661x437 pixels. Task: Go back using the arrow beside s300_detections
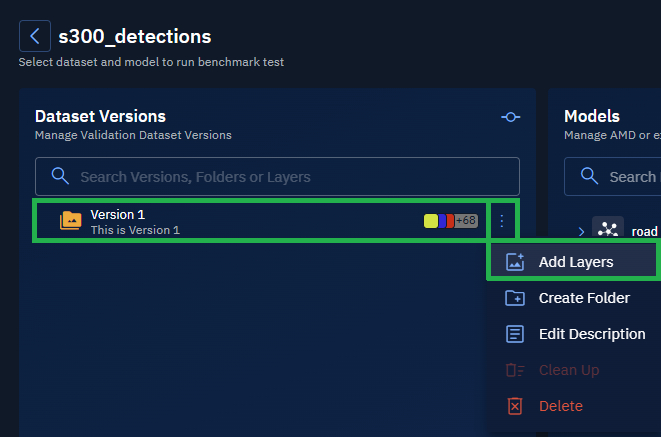tap(35, 37)
